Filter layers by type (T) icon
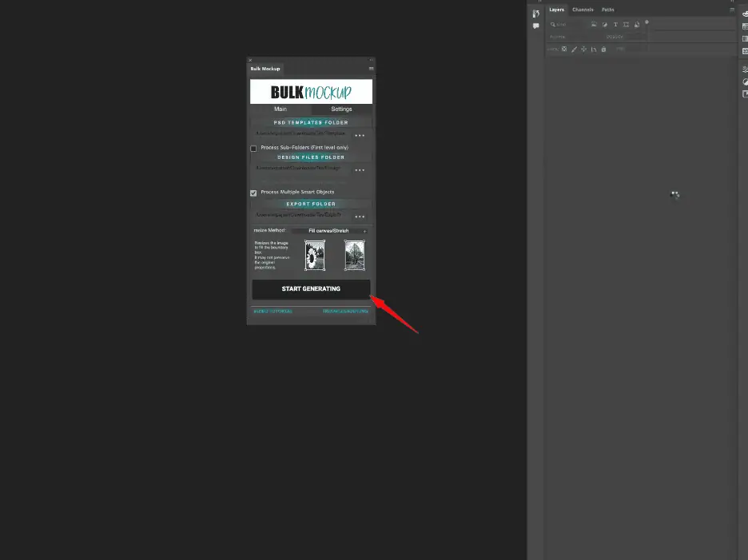 coord(615,25)
